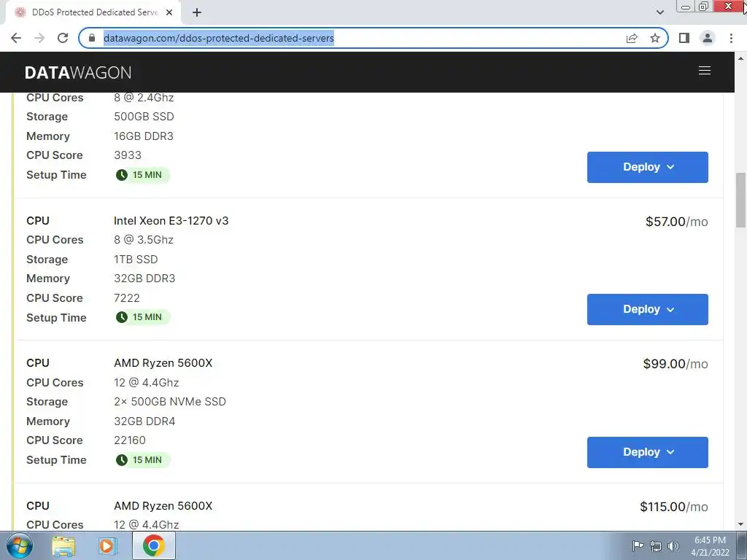The height and width of the screenshot is (560, 747).
Task: Click the 32GB DDR4 memory value
Action: tap(144, 421)
